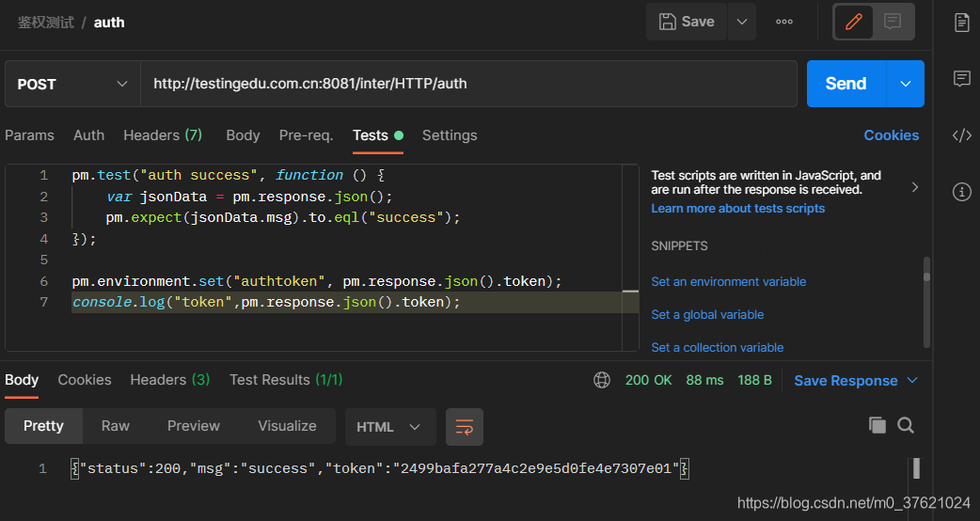980x521 pixels.
Task: Select the Preview view
Action: 194,426
